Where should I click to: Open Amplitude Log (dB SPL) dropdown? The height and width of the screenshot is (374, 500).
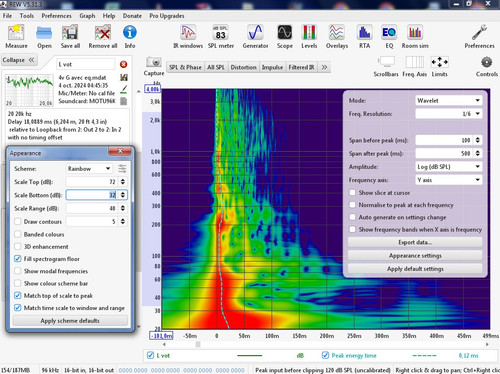coord(449,167)
